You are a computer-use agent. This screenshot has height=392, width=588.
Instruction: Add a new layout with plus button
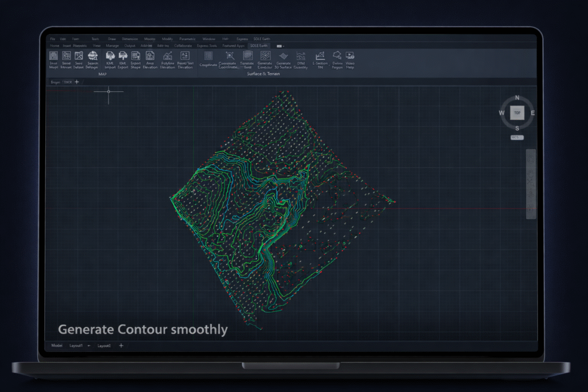click(121, 346)
